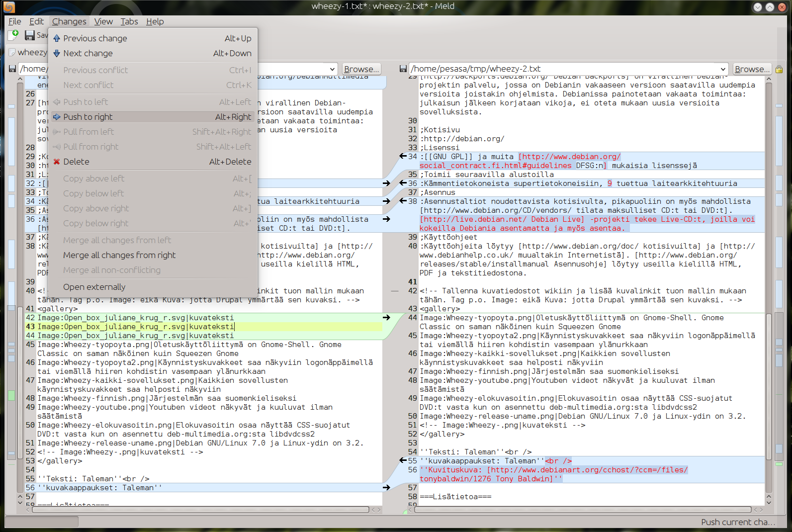Click the document icon on wheezy tab
Screen dimensions: 792x532
click(x=12, y=52)
